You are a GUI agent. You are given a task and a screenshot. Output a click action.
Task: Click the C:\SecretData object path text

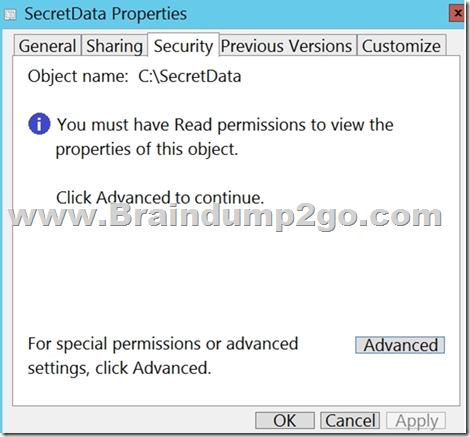click(190, 76)
